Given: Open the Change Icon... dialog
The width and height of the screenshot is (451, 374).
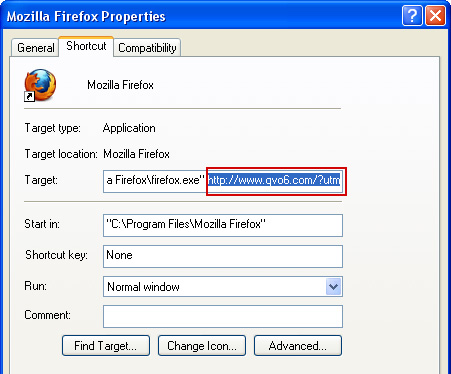Looking at the screenshot, I should [x=202, y=346].
